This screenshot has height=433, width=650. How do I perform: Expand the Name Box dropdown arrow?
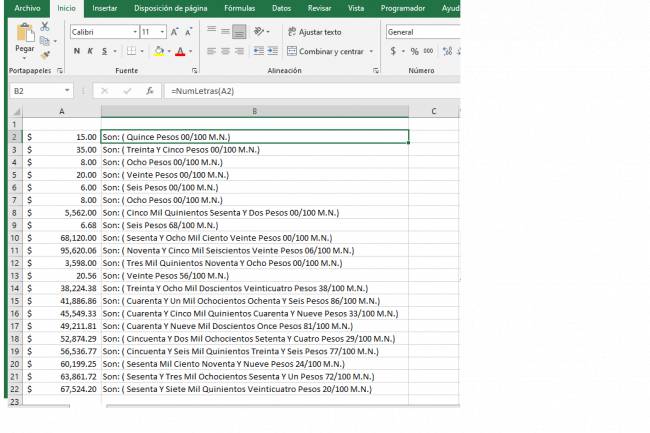pyautogui.click(x=78, y=90)
